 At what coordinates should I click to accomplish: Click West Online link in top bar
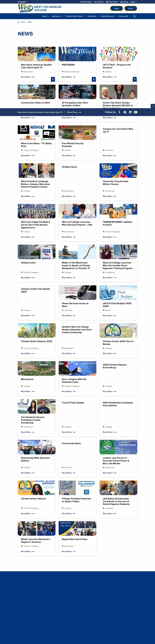(86, 2)
